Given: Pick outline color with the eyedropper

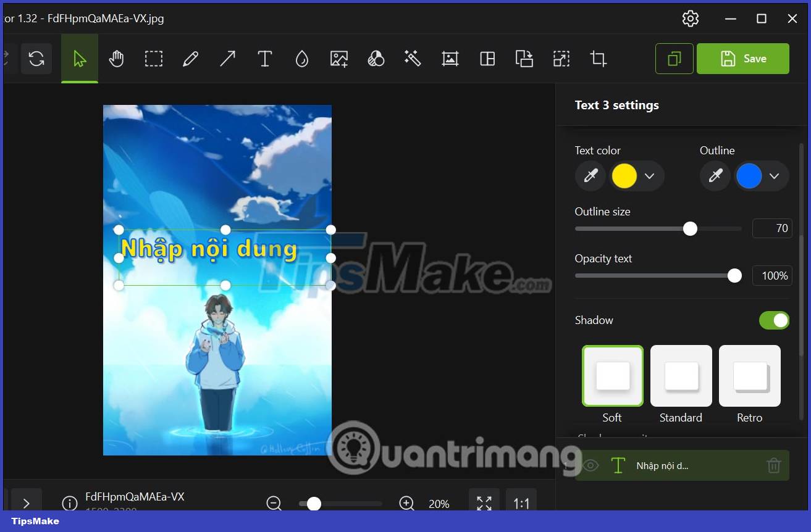Looking at the screenshot, I should 715,176.
